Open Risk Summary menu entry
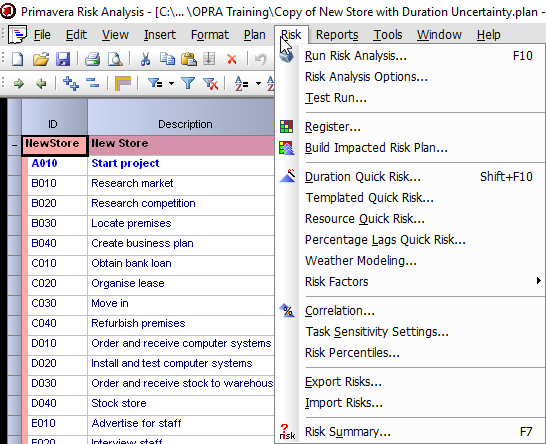The image size is (546, 444). (409, 432)
